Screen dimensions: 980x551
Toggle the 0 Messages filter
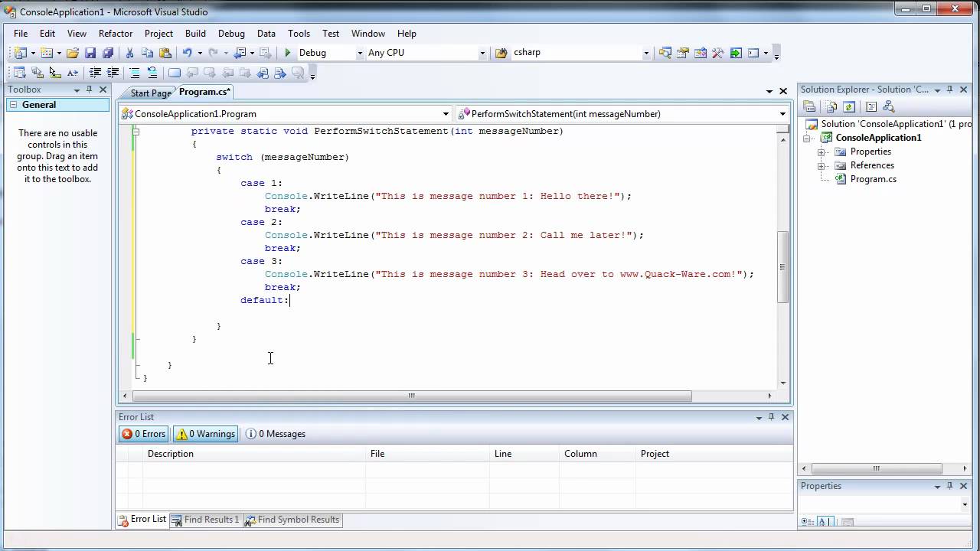(275, 434)
